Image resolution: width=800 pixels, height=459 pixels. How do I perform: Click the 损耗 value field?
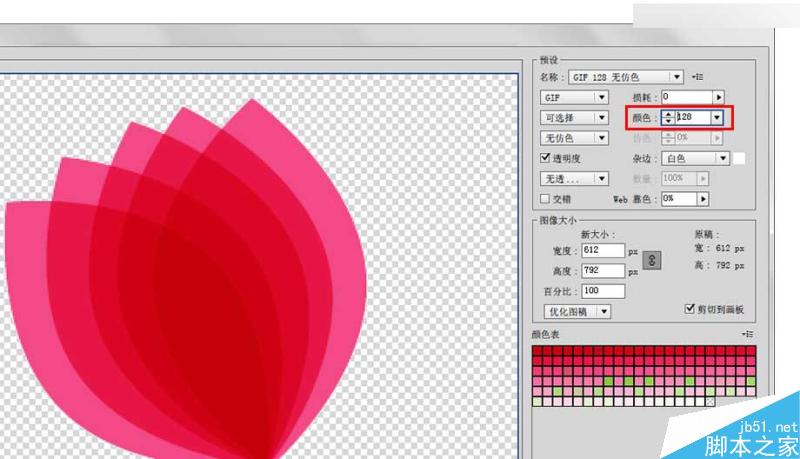[x=687, y=97]
